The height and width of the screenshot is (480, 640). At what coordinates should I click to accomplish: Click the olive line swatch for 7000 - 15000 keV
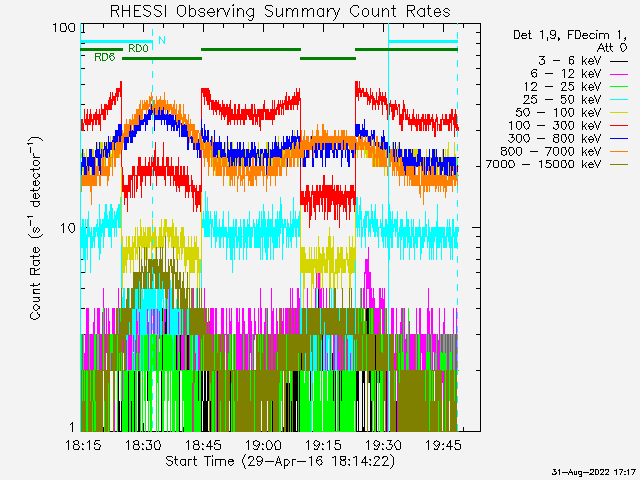[619, 164]
